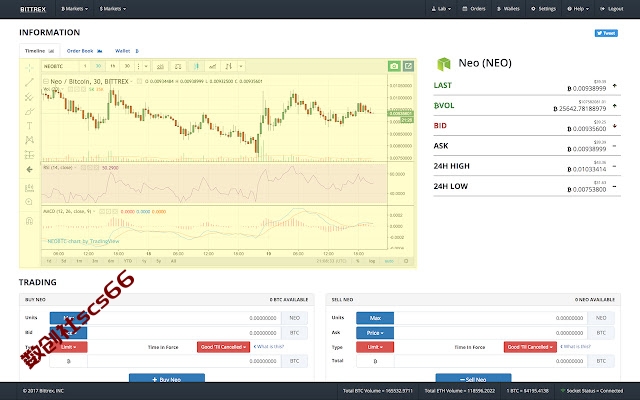The image size is (640, 400).
Task: Click the LAST price value 0.00938999
Action: [x=587, y=88]
